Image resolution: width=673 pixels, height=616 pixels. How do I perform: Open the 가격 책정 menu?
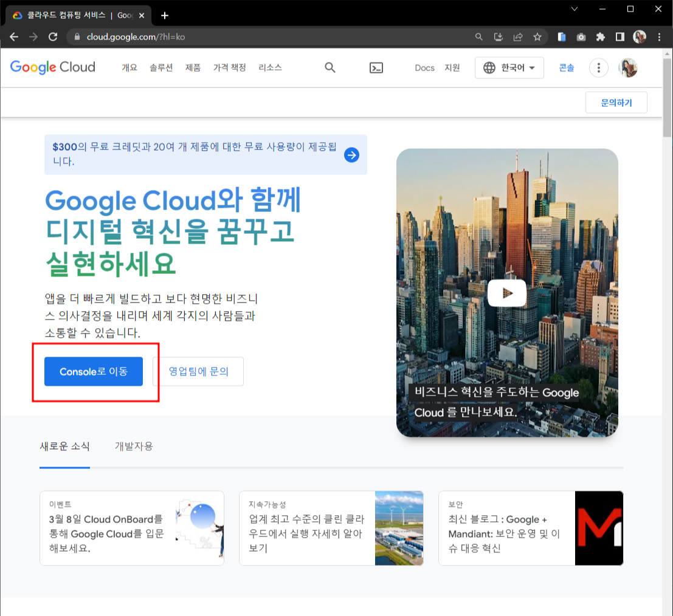pyautogui.click(x=230, y=68)
